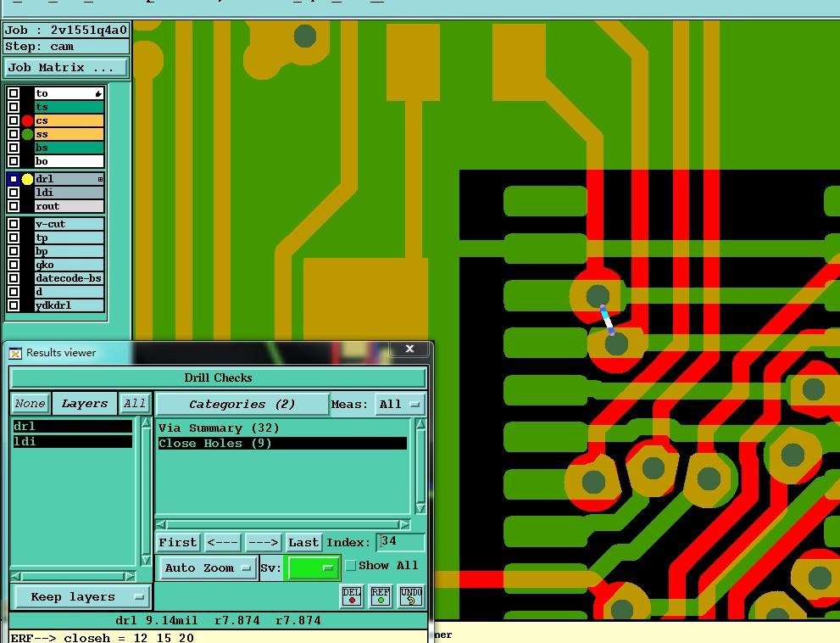
Task: Toggle the checkbox for layer rout
Action: point(14,206)
